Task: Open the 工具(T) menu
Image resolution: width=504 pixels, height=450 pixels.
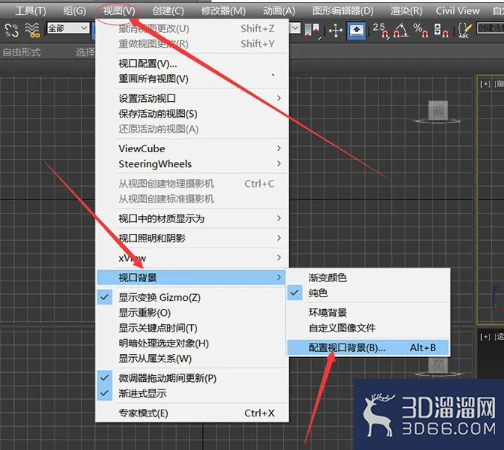Action: pos(31,11)
